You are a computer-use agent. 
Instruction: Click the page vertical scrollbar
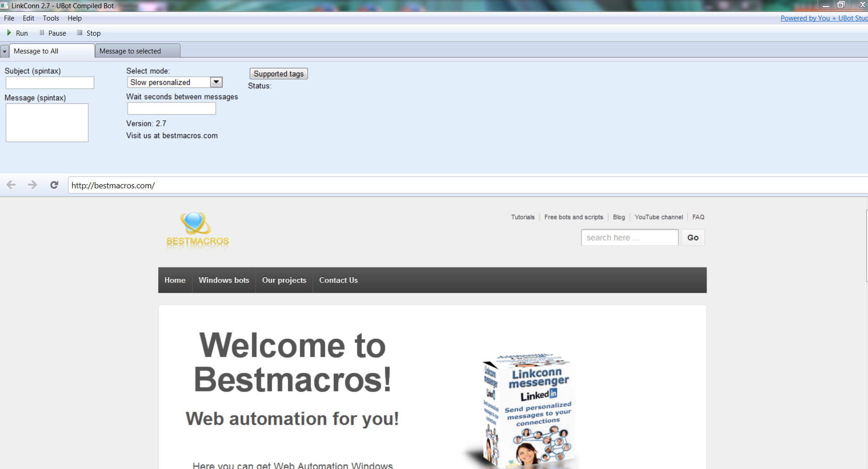(x=866, y=247)
